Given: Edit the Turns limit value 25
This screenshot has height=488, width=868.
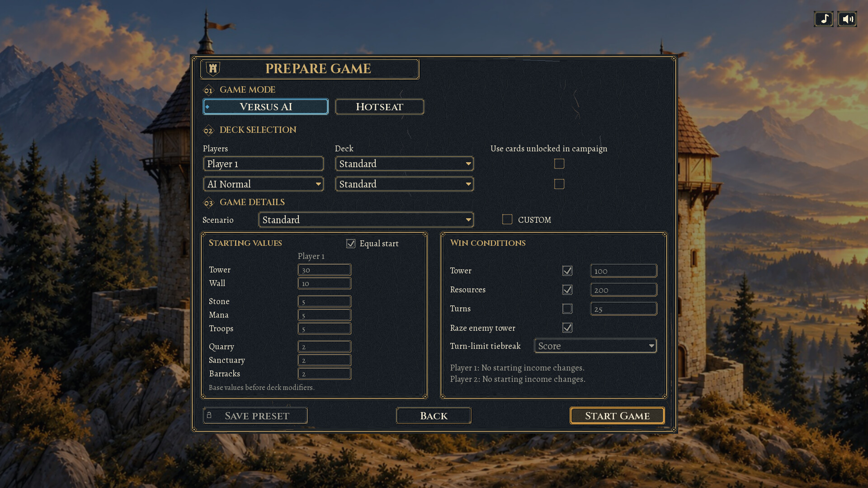Looking at the screenshot, I should 624,309.
